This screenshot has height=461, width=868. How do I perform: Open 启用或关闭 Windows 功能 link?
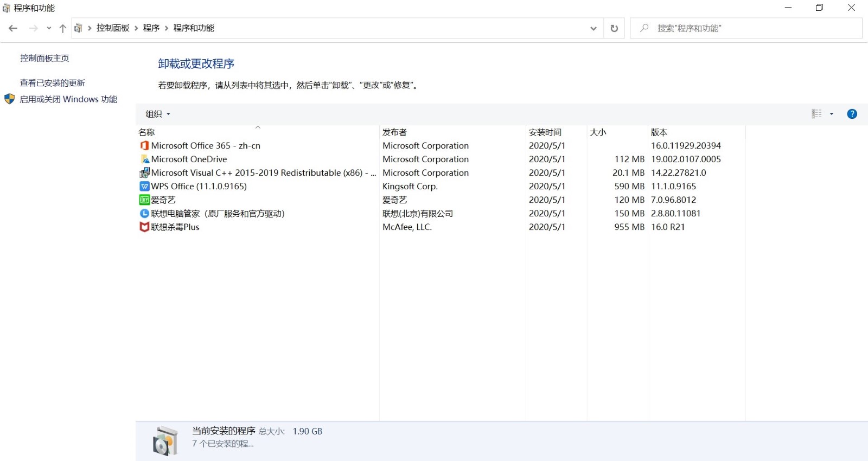click(x=68, y=99)
